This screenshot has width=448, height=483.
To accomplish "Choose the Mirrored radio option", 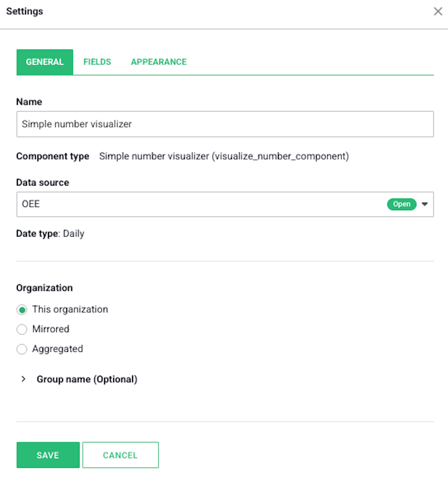I will click(x=22, y=329).
